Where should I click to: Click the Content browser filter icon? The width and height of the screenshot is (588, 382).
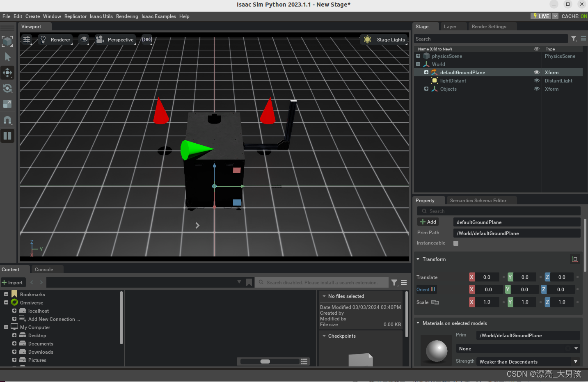394,282
